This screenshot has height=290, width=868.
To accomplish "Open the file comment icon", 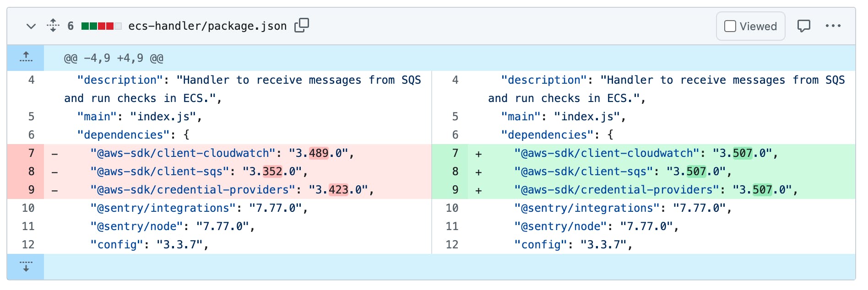I will [x=803, y=26].
